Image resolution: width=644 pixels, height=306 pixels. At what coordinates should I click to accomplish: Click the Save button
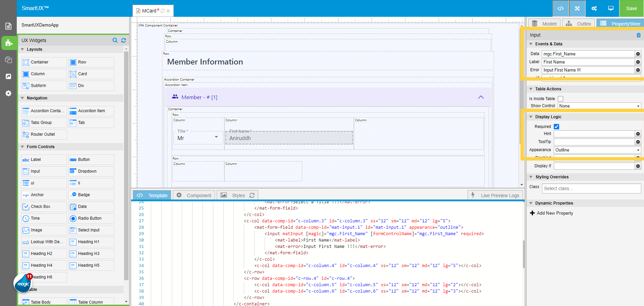(631, 8)
